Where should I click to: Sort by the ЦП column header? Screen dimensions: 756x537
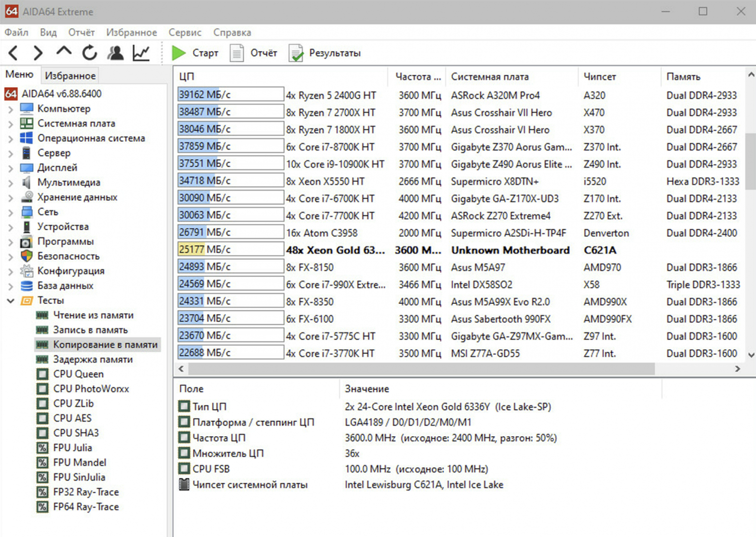click(x=281, y=77)
